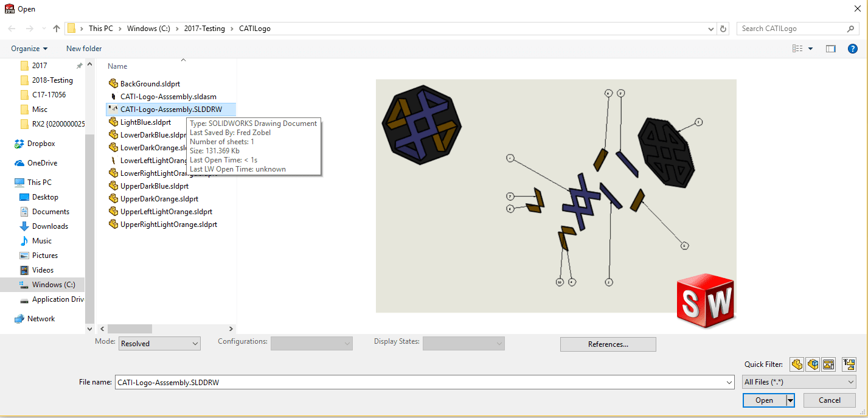Select UpperDarkOrange.sldprt file
Viewport: 868px width, 418px height.
[x=159, y=199]
